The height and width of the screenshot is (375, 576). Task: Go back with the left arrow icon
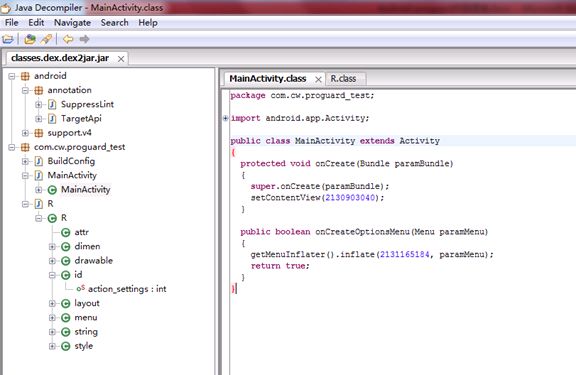[x=68, y=39]
